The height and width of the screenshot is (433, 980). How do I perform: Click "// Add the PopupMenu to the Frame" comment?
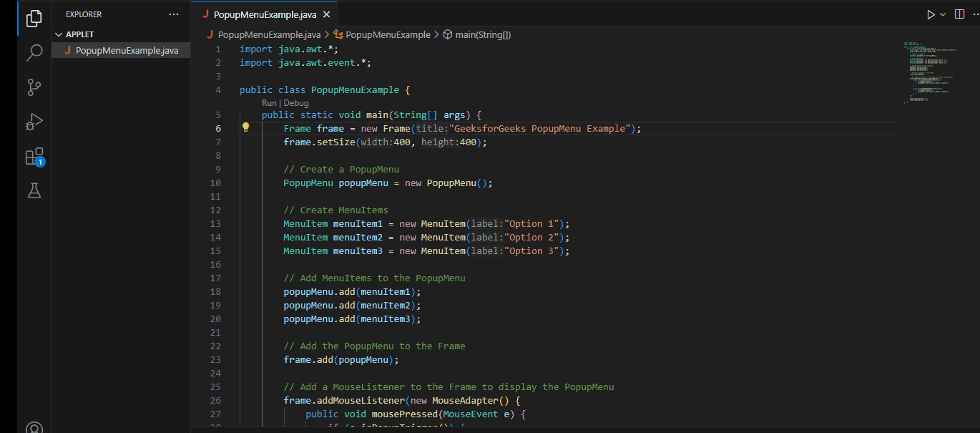(x=374, y=346)
